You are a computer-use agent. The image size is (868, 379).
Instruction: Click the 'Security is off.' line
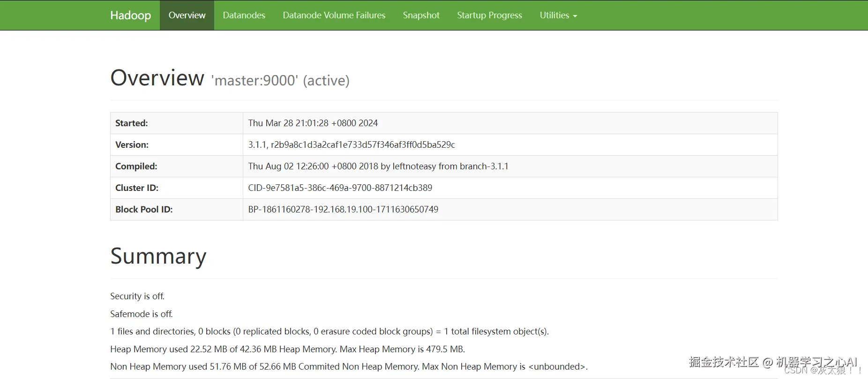(x=137, y=296)
